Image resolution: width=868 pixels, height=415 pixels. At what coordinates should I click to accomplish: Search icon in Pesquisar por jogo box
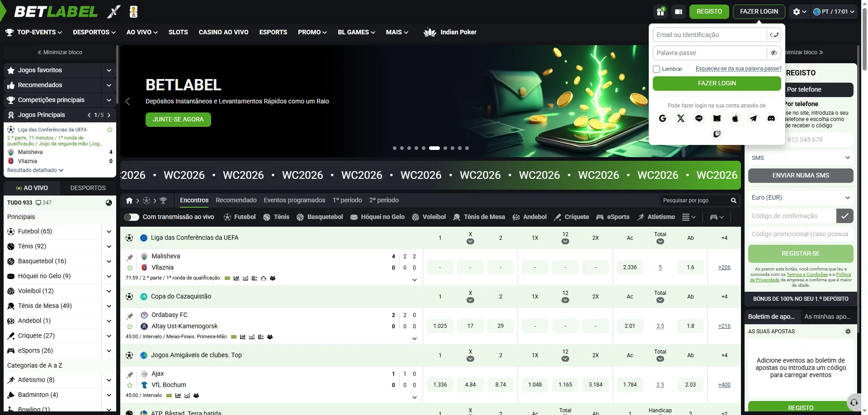(x=733, y=201)
